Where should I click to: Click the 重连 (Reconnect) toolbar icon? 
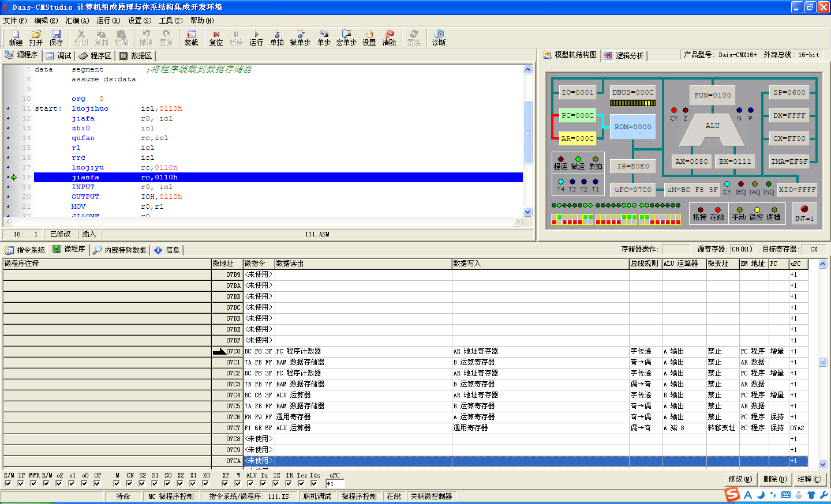(x=414, y=38)
